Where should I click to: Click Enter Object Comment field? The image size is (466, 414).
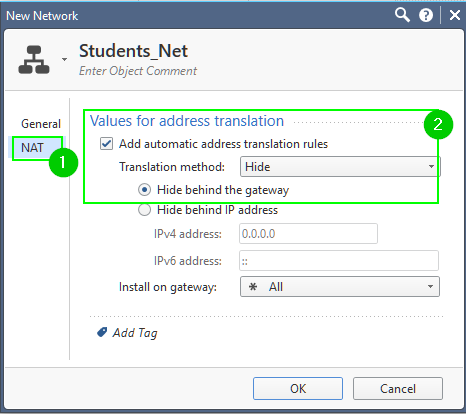tap(138, 71)
